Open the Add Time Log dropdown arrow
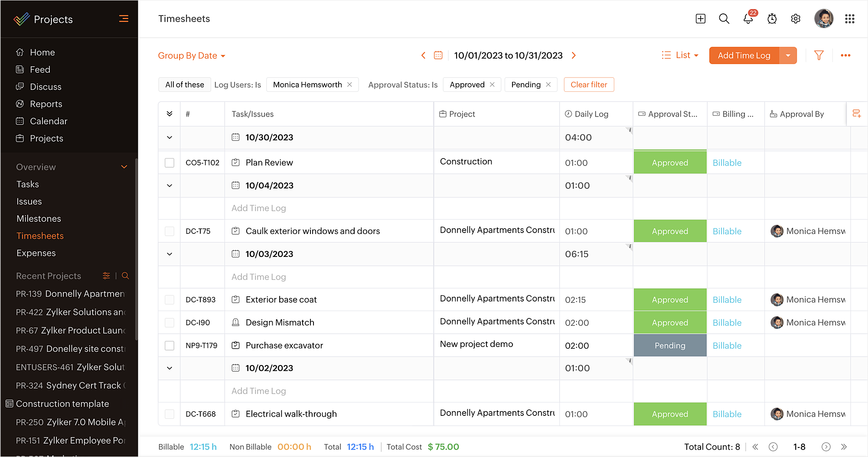 [788, 55]
